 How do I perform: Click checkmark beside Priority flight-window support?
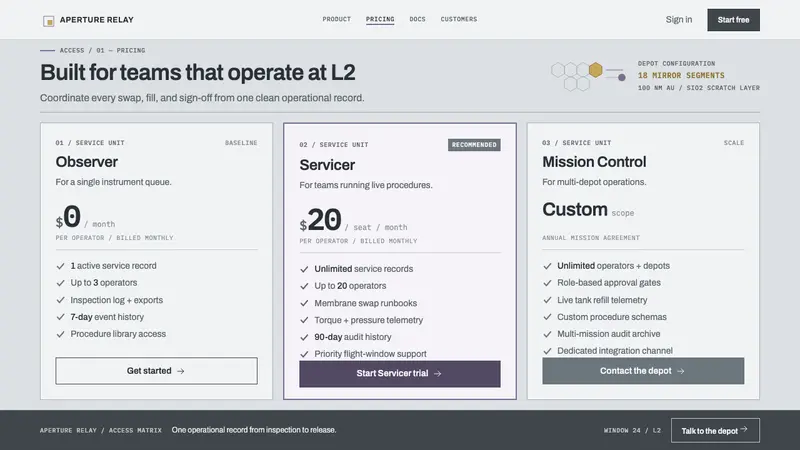click(x=305, y=354)
